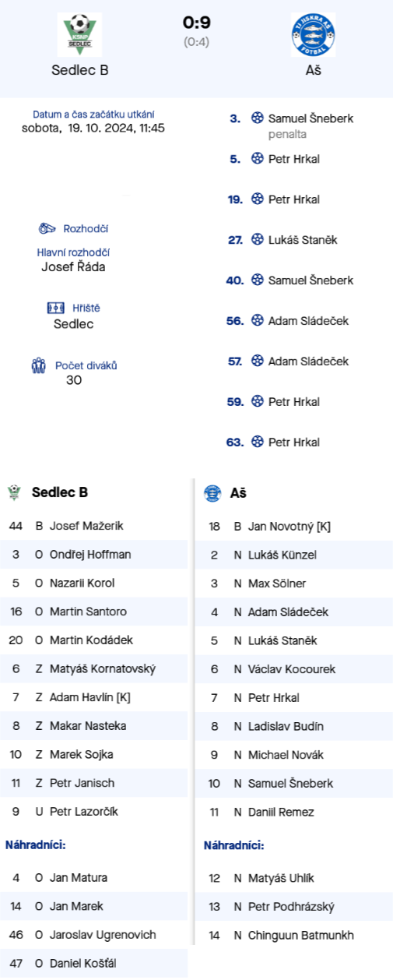Click the small Aš crest in lineup header
Viewport: 393px width, 980px height.
pos(212,493)
